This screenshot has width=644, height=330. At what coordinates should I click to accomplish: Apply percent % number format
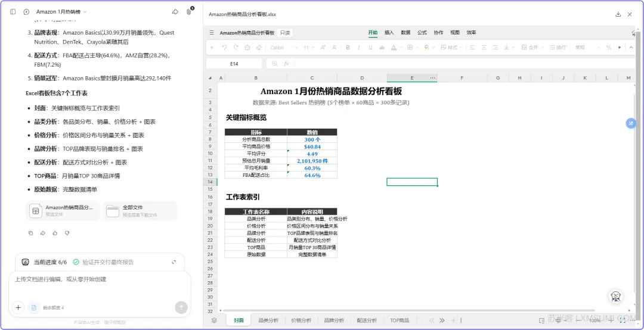click(x=609, y=48)
